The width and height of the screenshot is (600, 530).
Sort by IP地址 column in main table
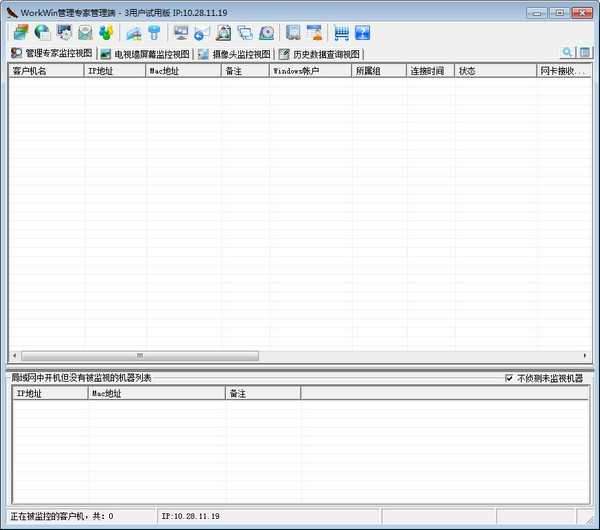click(x=114, y=71)
